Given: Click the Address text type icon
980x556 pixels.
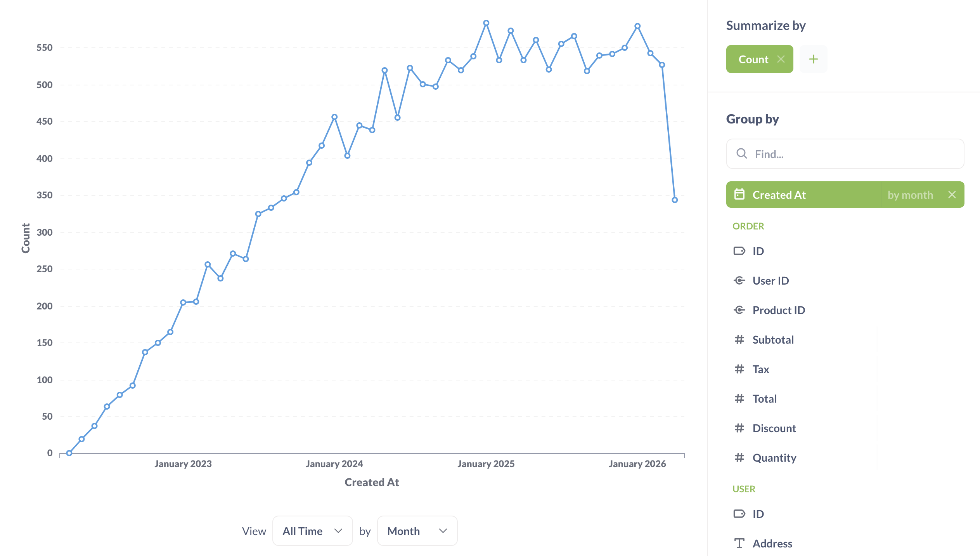Looking at the screenshot, I should 739,543.
